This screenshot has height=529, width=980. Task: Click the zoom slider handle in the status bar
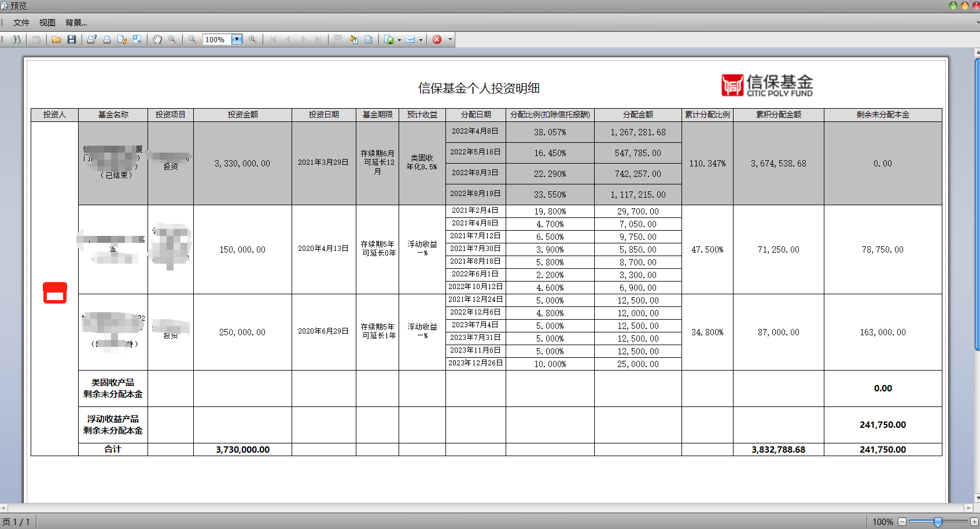pos(938,521)
